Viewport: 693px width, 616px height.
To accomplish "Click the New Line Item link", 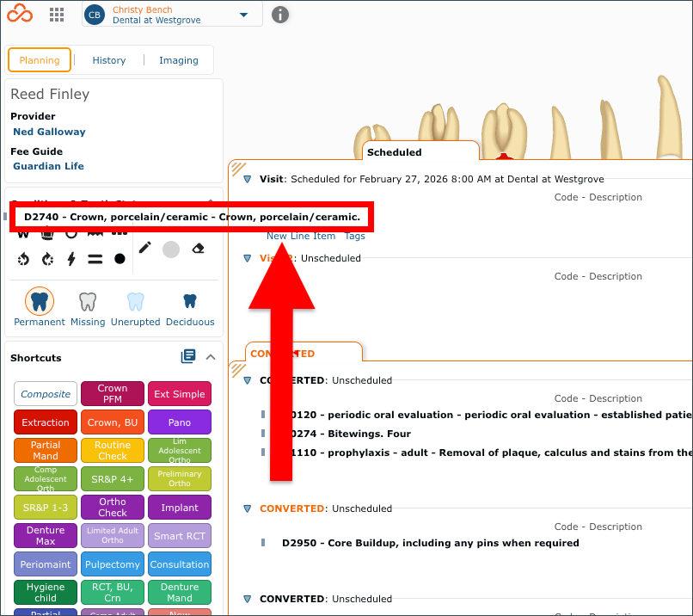I will pyautogui.click(x=301, y=236).
